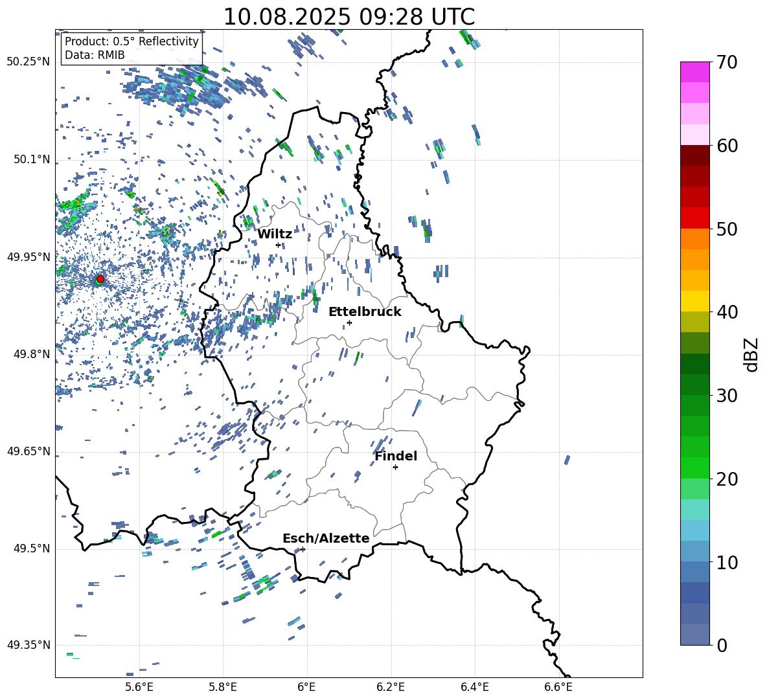The height and width of the screenshot is (700, 767).
Task: Click the 50.1°N latitude label
Action: [32, 159]
